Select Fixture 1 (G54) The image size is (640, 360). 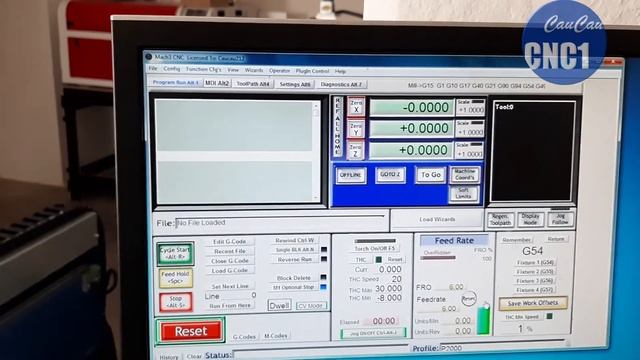(x=535, y=262)
